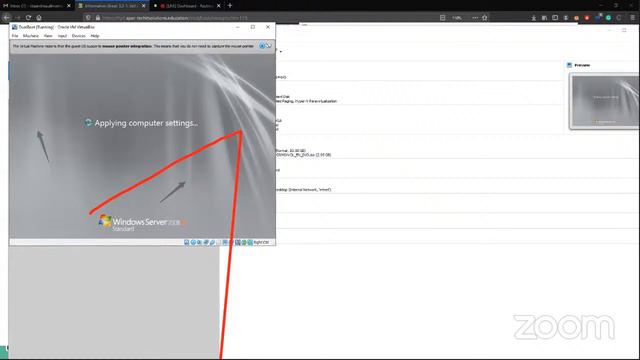The image size is (640, 360).
Task: Click the orange extension icon in browser toolbar
Action: (576, 18)
